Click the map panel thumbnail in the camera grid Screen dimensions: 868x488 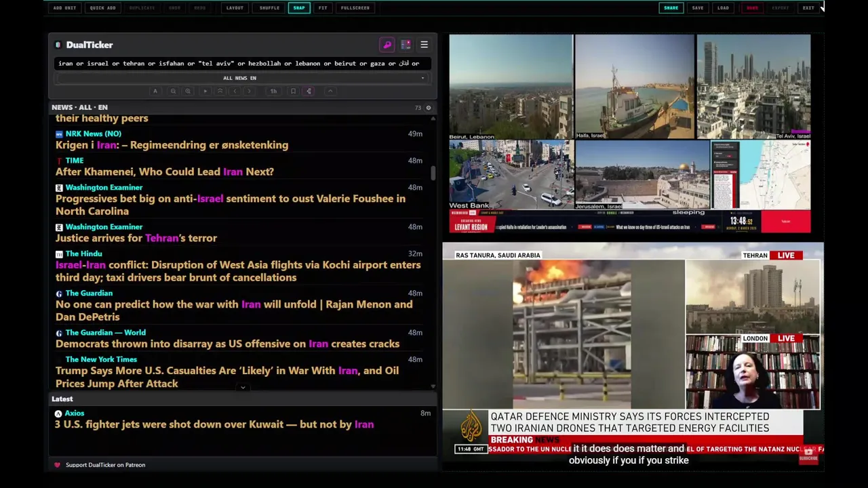click(x=761, y=175)
